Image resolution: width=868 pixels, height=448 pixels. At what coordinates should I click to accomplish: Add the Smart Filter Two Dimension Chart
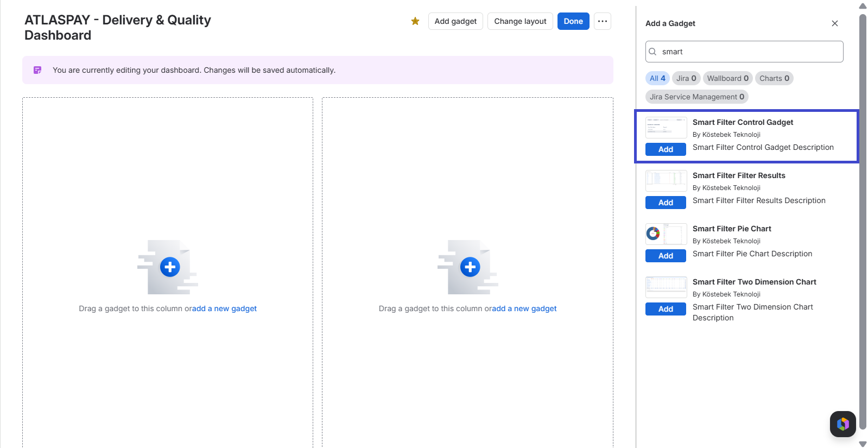[666, 309]
